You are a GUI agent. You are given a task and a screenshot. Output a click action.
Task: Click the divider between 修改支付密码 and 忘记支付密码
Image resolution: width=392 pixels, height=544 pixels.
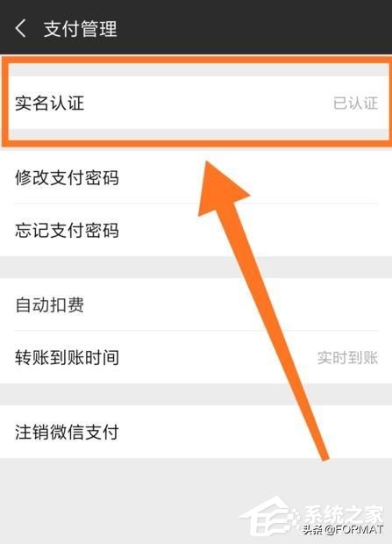click(196, 204)
